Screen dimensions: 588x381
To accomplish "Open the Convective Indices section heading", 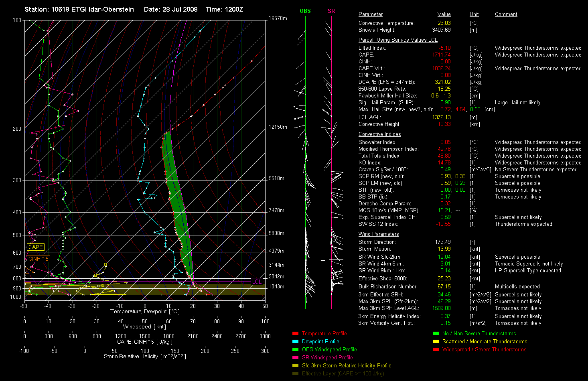I will [379, 134].
